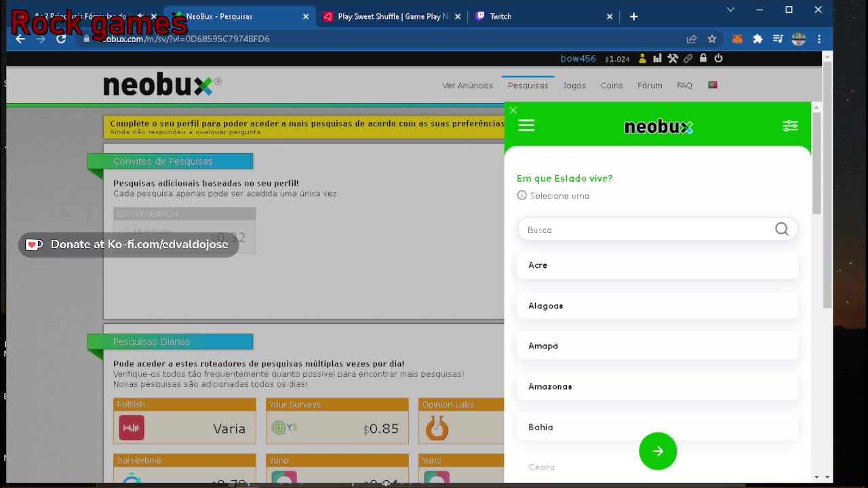Close the Twitch tab

610,16
